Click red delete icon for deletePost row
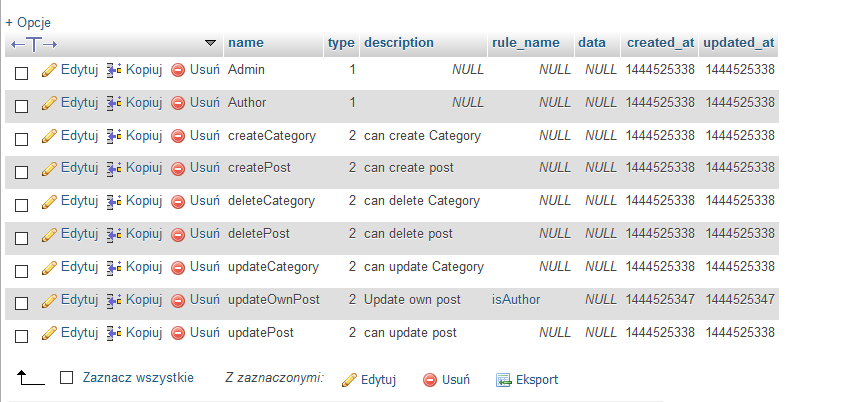Image resolution: width=860 pixels, height=402 pixels. pyautogui.click(x=178, y=234)
